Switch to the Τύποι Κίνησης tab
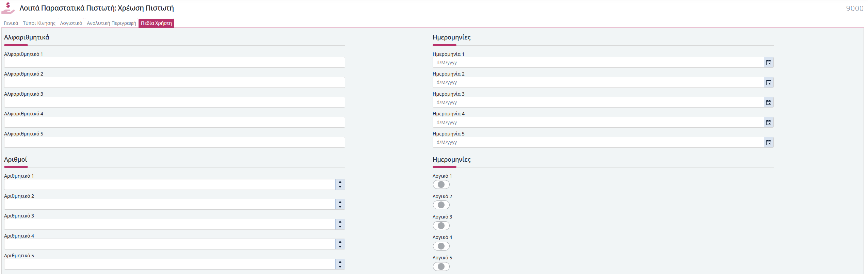868x274 pixels. (x=39, y=23)
